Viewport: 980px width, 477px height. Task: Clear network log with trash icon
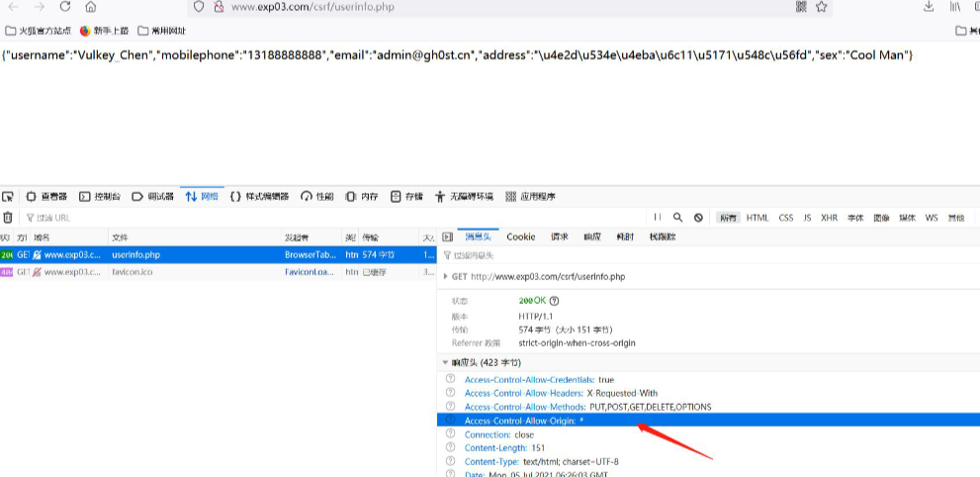(8, 218)
